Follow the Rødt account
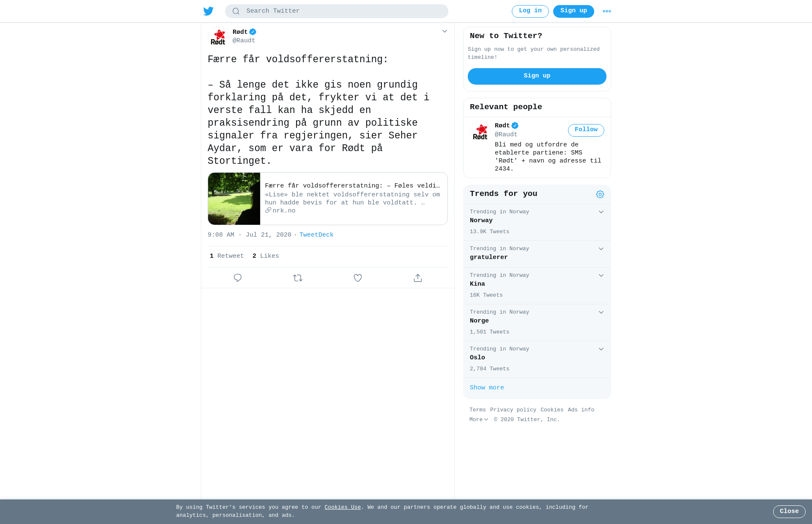The image size is (812, 524). (586, 130)
